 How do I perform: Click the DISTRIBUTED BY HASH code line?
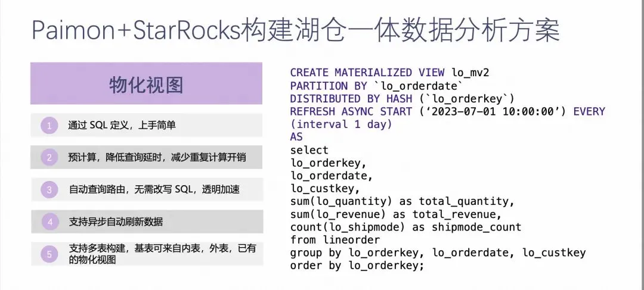[x=402, y=99]
